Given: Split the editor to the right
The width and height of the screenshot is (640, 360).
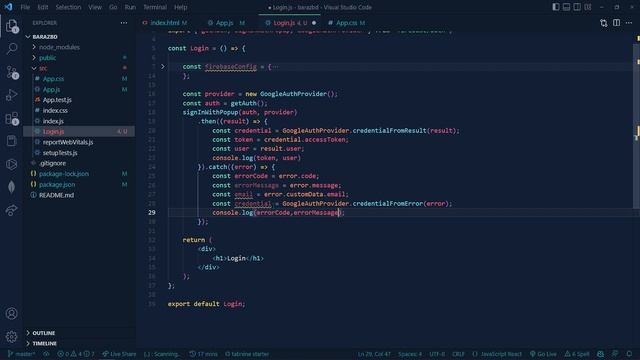Looking at the screenshot, I should [616, 23].
